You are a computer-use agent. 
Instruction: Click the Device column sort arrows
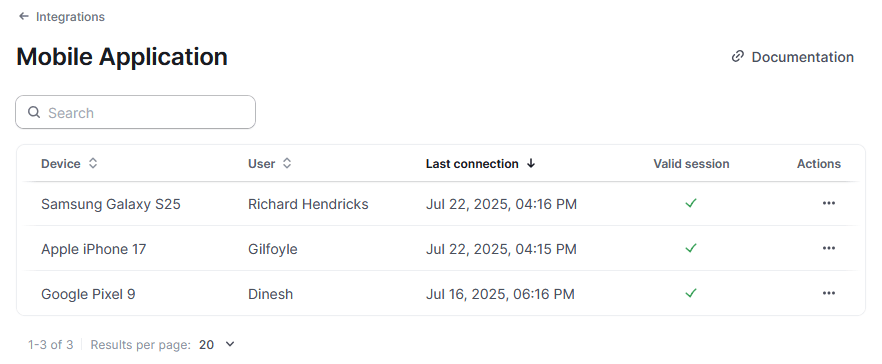coord(93,164)
